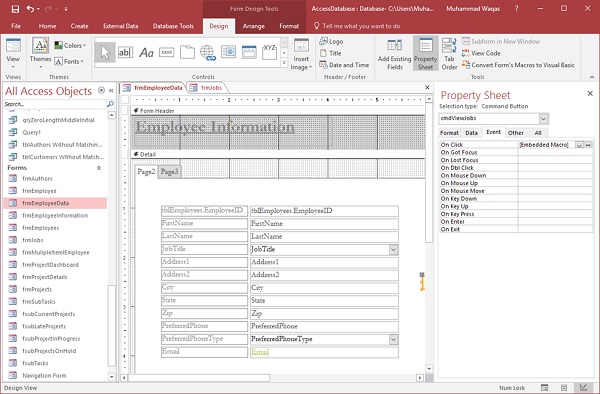Select the Label control tool
600x394 pixels.
tap(146, 52)
